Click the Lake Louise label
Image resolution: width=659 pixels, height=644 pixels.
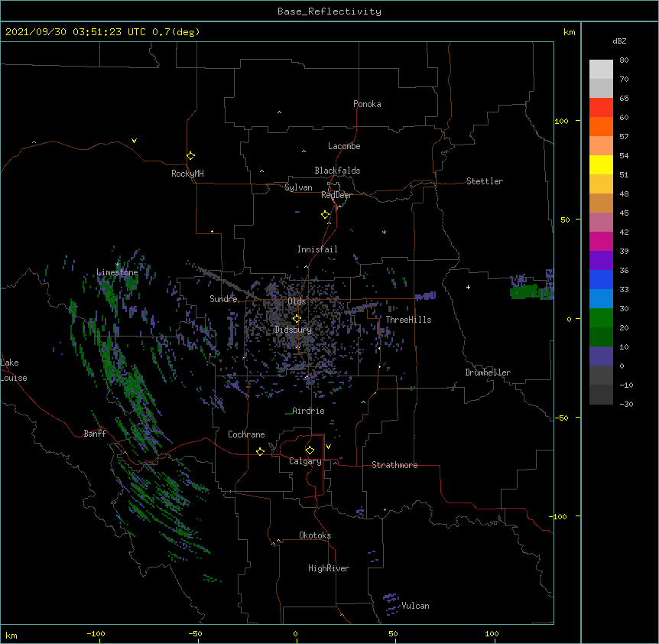12,370
